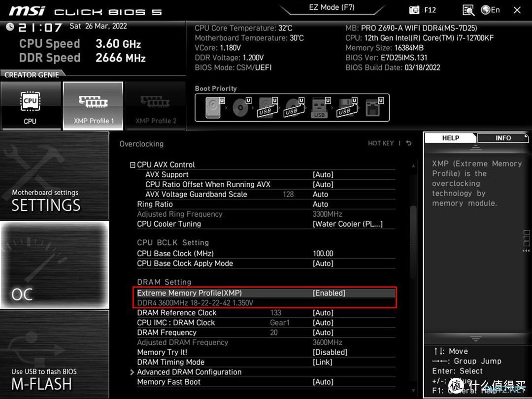Click the screenshot camera F12 icon

click(422, 10)
